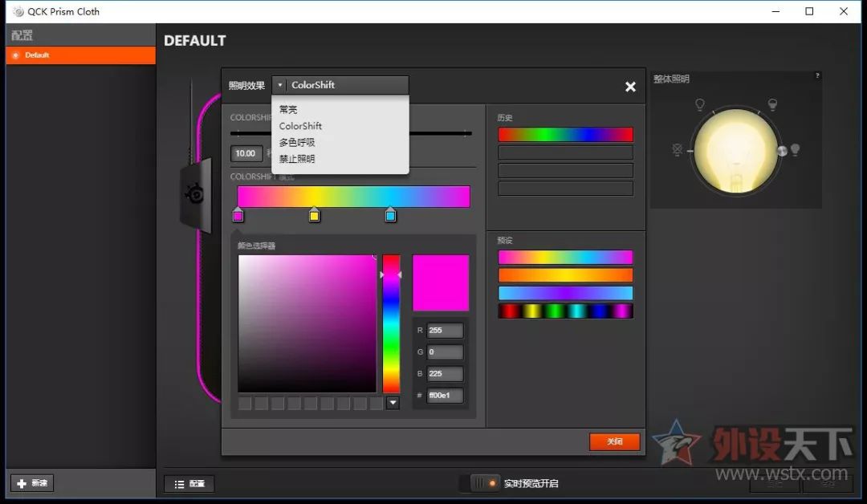867x504 pixels.
Task: Close the lighting dialog with the white X
Action: tap(630, 87)
